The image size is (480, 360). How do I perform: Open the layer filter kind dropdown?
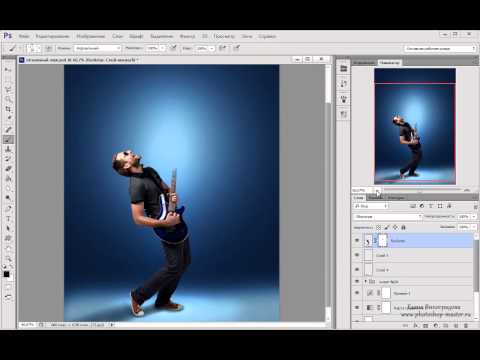click(x=371, y=206)
